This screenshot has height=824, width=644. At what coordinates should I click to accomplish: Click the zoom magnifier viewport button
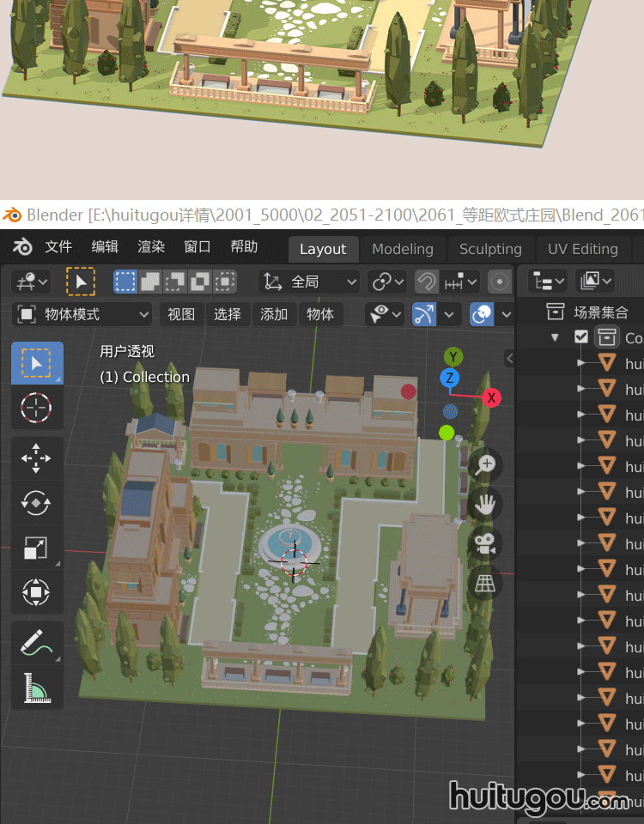pyautogui.click(x=486, y=464)
